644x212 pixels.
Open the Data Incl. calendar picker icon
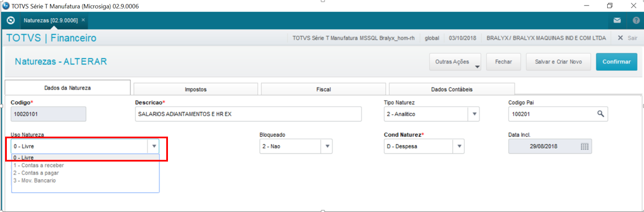tap(584, 146)
